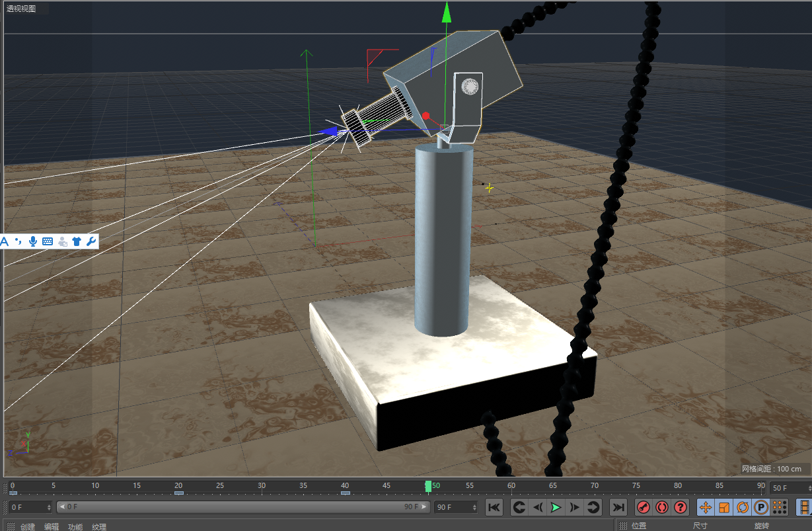Open the film strip playback options
The height and width of the screenshot is (531, 812).
point(804,507)
